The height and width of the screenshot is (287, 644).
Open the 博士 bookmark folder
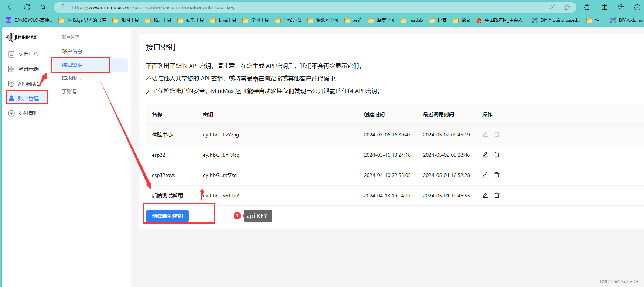(596, 20)
